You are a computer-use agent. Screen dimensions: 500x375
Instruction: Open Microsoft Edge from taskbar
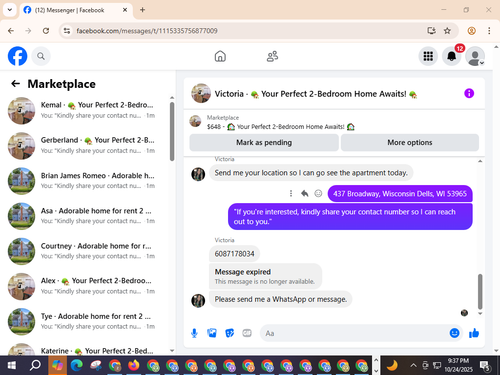(76, 365)
